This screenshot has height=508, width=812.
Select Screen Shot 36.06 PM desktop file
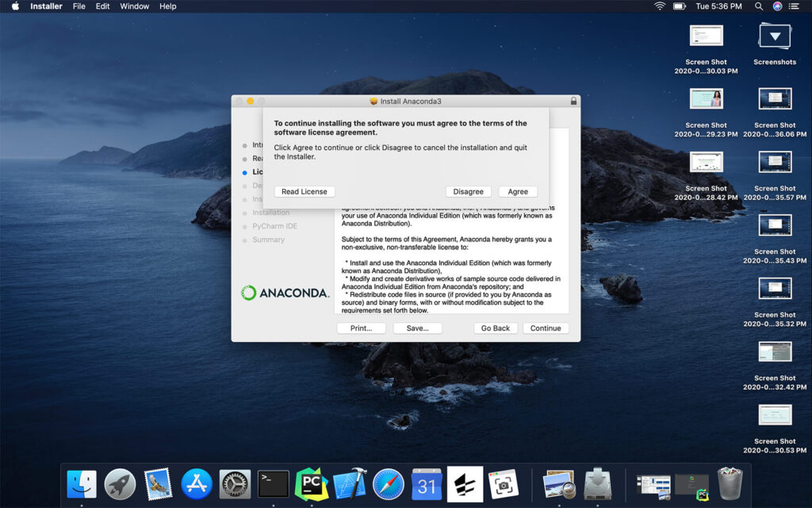click(x=775, y=113)
